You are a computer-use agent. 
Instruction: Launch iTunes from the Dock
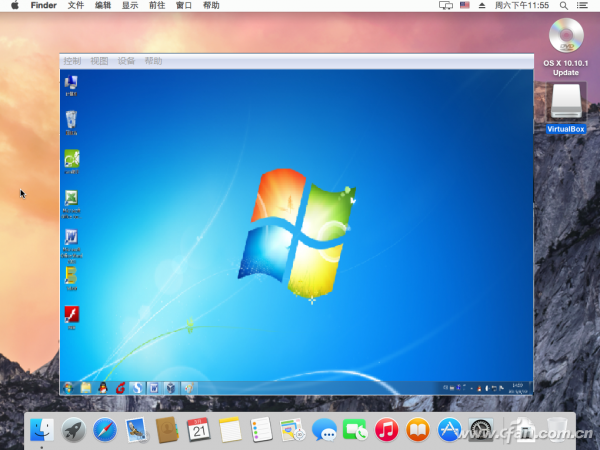pyautogui.click(x=386, y=429)
